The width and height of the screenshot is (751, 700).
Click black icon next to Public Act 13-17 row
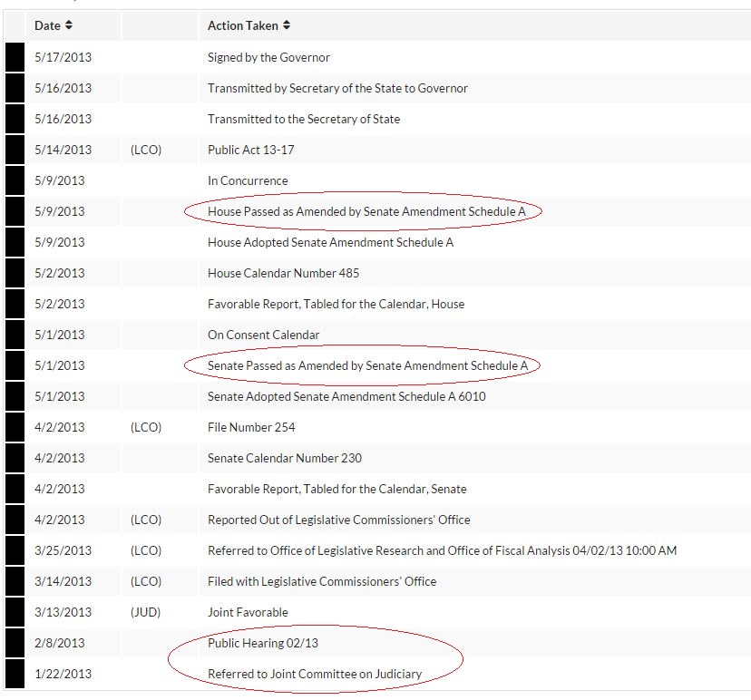click(15, 150)
